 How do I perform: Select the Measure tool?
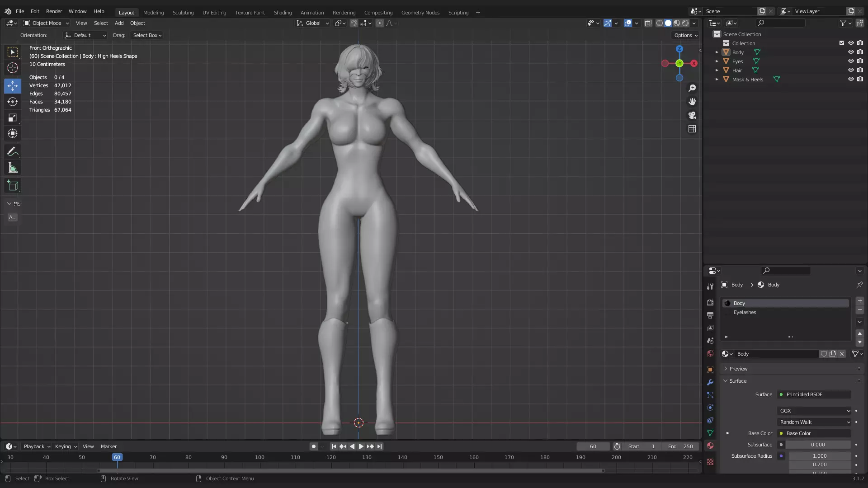coord(13,168)
